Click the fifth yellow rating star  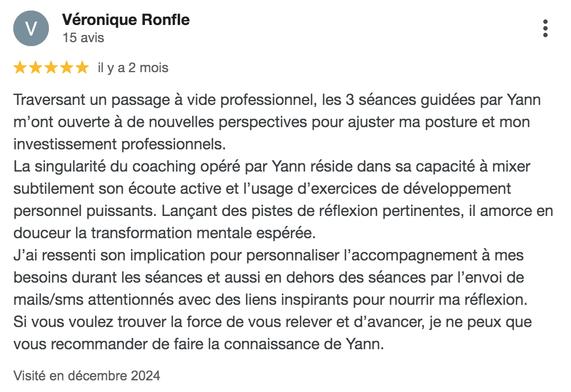pyautogui.click(x=82, y=68)
